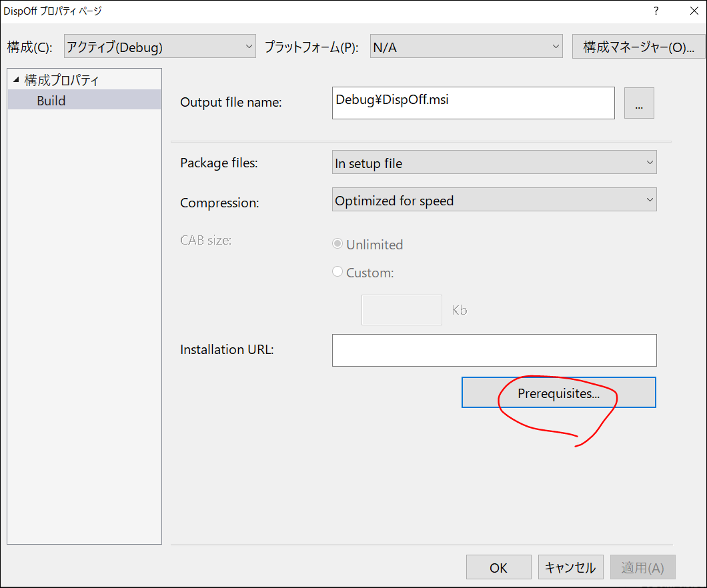Screen dimensions: 707x588
Task: Confirm with the OK button
Action: click(498, 567)
